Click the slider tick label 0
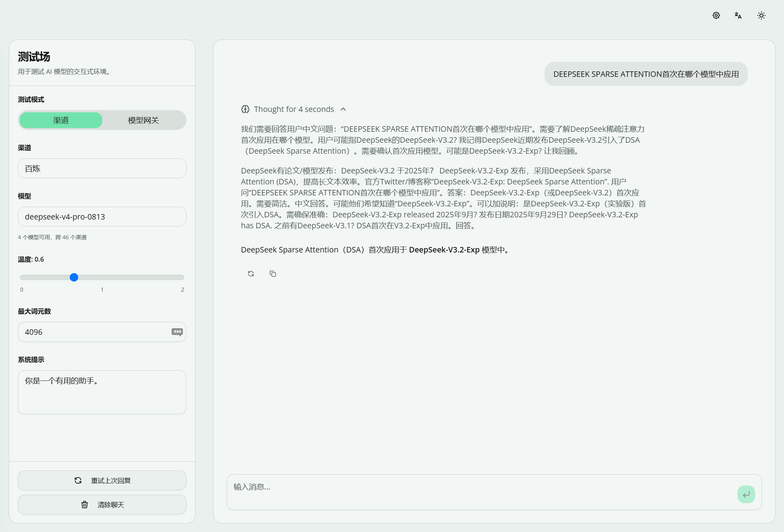Screen dimensions: 784x532 22,289
